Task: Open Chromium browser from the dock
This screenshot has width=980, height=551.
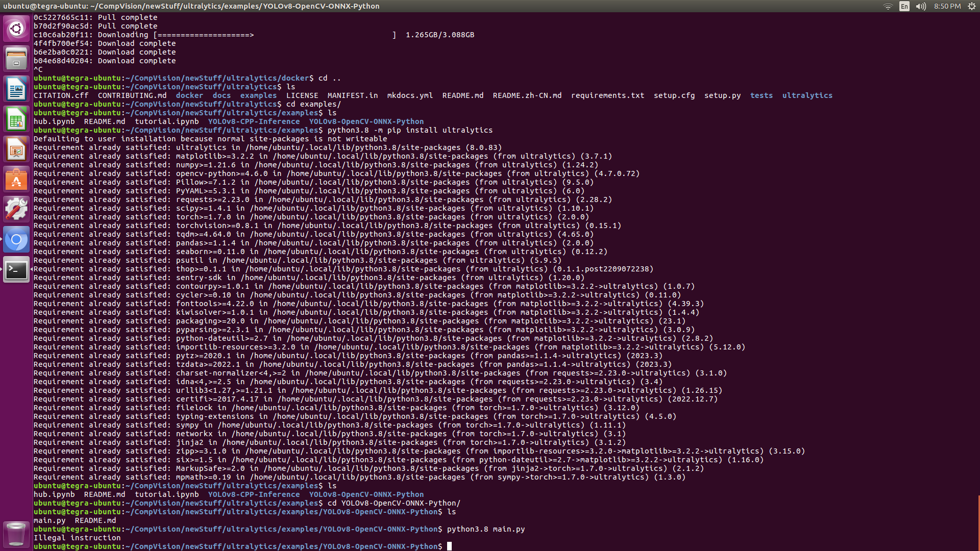Action: tap(16, 240)
